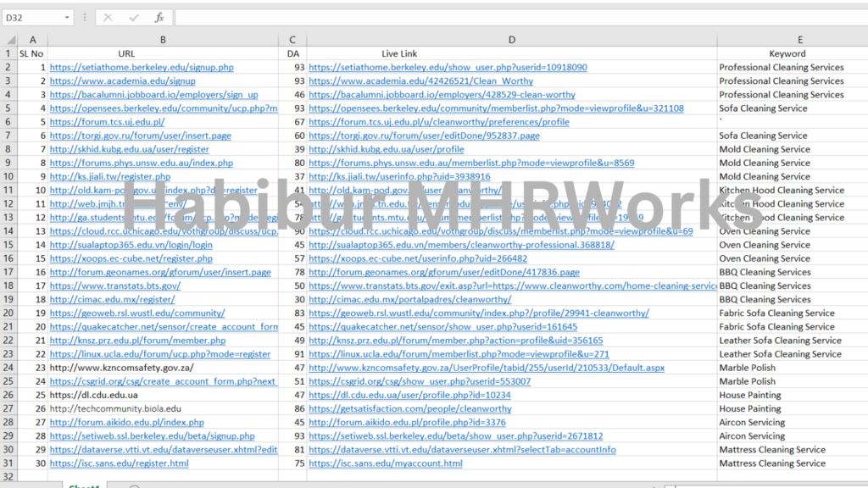
Task: Select column D header
Action: coord(511,40)
